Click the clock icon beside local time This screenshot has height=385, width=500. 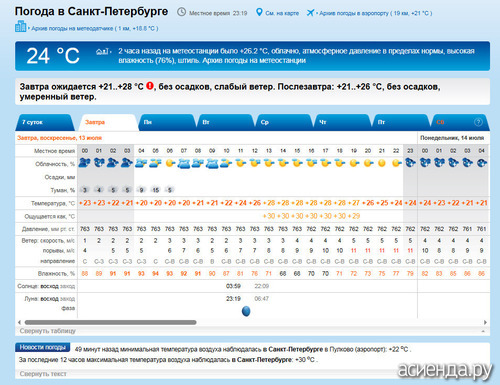click(x=181, y=12)
